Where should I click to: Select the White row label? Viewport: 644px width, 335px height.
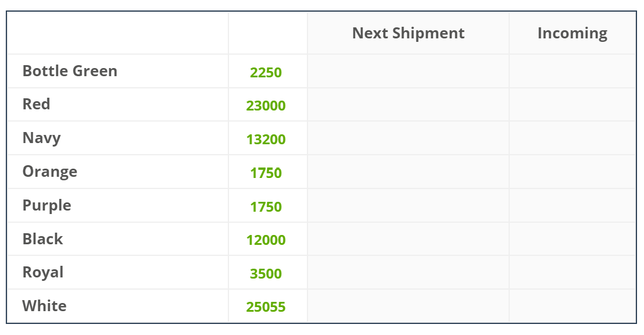click(44, 307)
